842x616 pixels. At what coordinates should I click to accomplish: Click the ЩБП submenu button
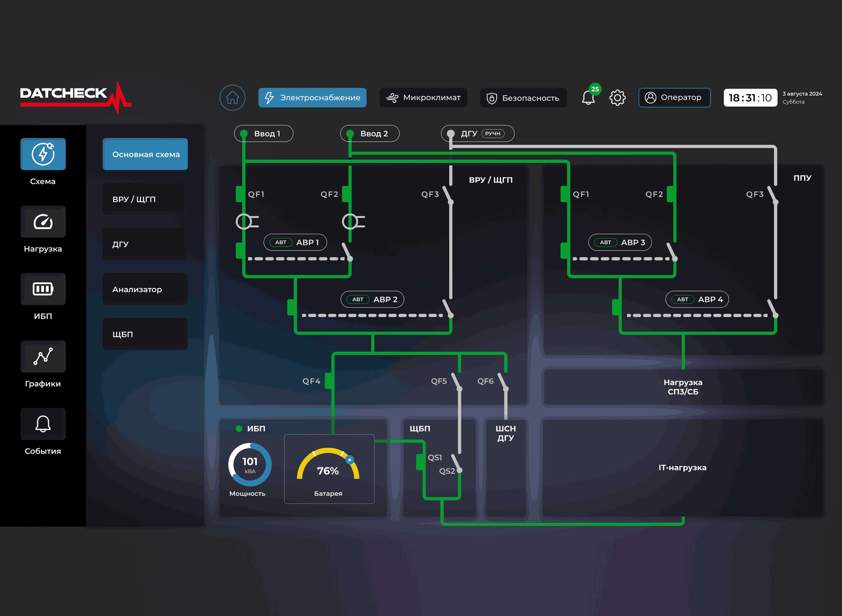145,334
